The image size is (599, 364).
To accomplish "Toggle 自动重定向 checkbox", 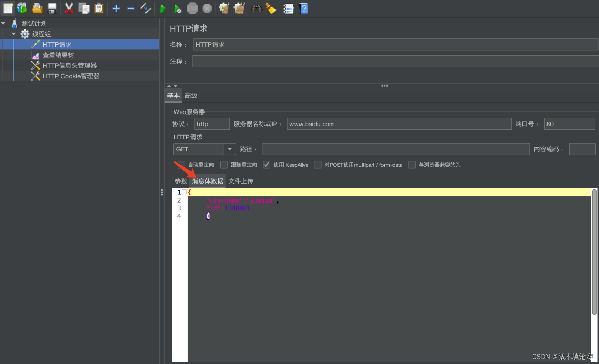I will tap(181, 165).
